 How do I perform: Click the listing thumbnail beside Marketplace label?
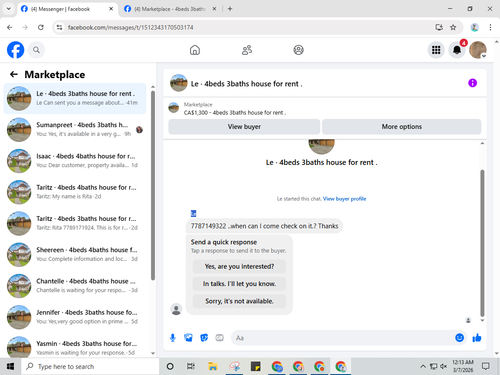click(173, 108)
